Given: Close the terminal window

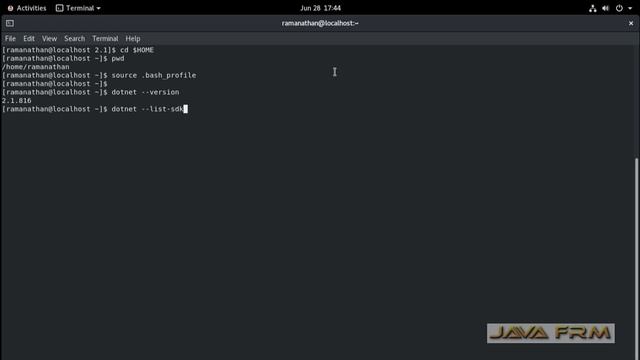Looking at the screenshot, I should (x=631, y=23).
